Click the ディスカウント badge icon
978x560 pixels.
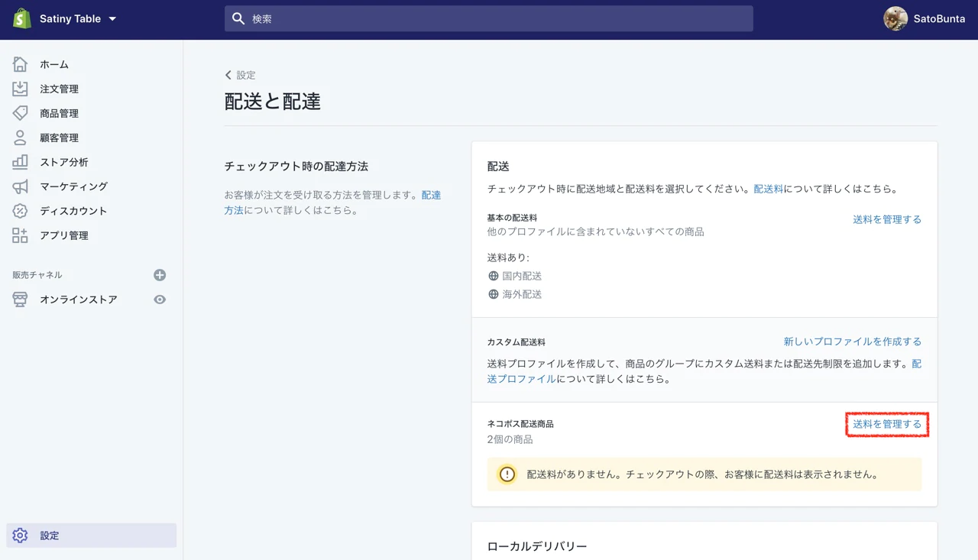pos(20,211)
